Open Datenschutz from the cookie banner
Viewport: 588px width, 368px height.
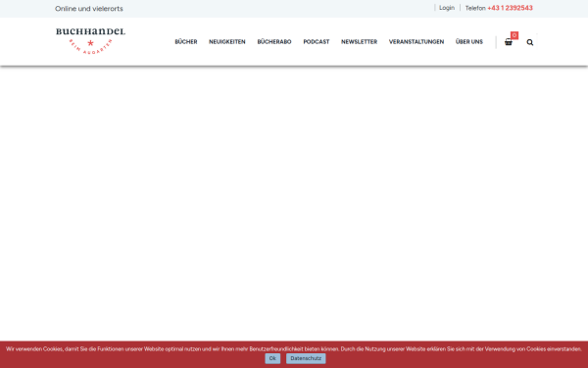tap(306, 358)
